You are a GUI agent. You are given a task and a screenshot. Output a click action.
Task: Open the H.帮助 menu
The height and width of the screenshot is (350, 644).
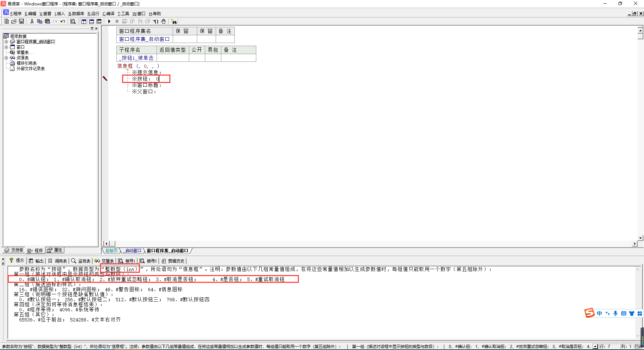(155, 14)
